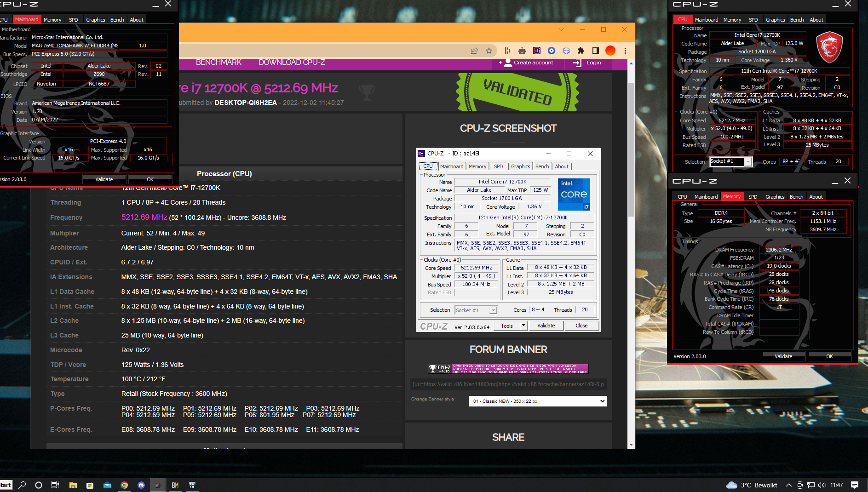Click Validate in the bottom-right CPU-Z Memory window
This screenshot has width=868, height=492.
[783, 356]
